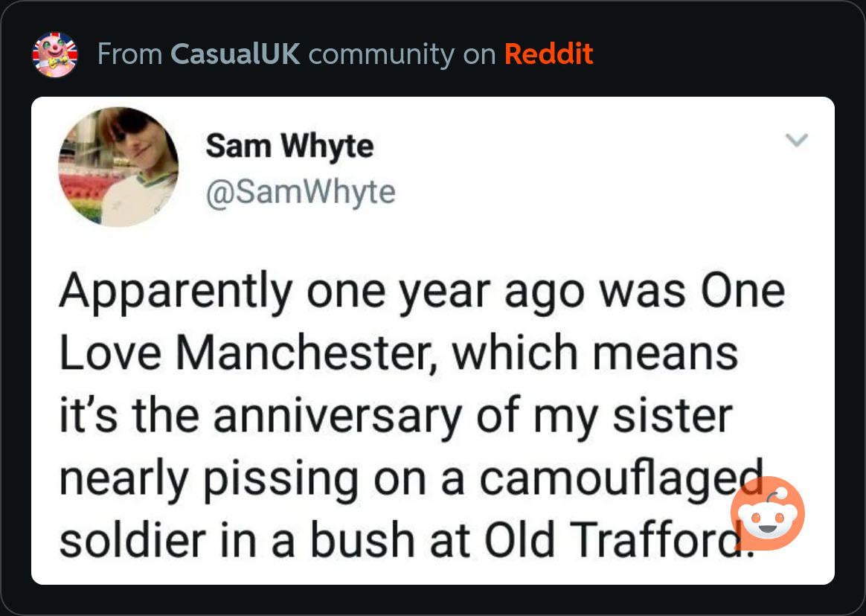Click "community on" text in the header
866x616 pixels.
coord(402,54)
